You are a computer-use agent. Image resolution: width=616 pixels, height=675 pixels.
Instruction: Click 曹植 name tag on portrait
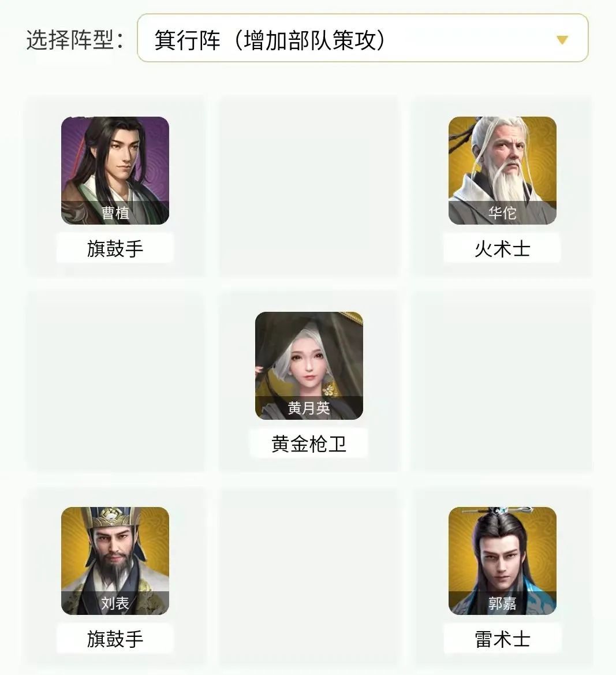click(x=115, y=212)
